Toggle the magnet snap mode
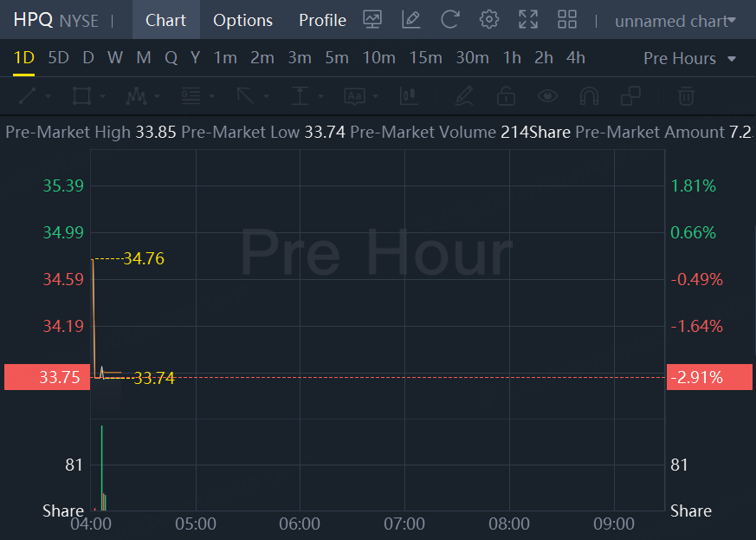 click(x=589, y=95)
